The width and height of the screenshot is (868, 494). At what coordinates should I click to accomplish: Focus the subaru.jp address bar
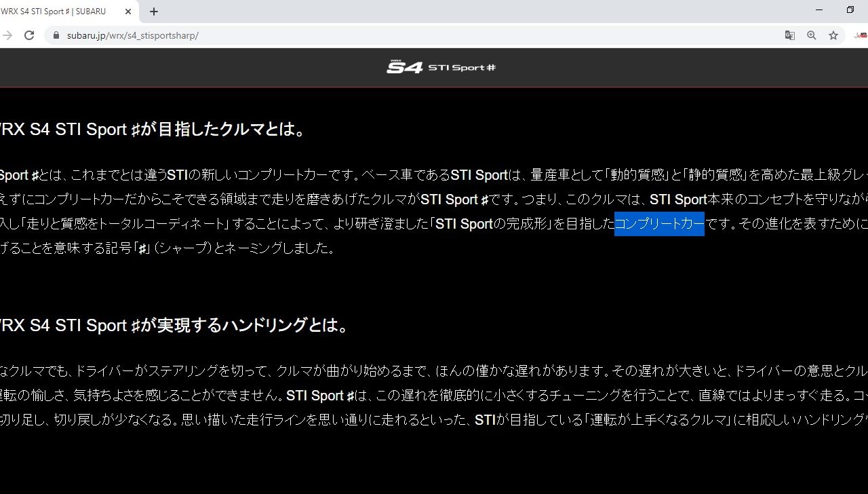(407, 35)
